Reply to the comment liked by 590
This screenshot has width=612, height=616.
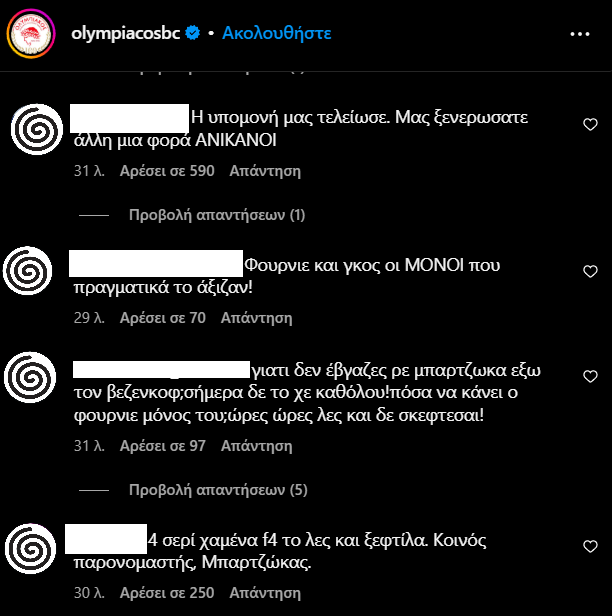pyautogui.click(x=265, y=171)
